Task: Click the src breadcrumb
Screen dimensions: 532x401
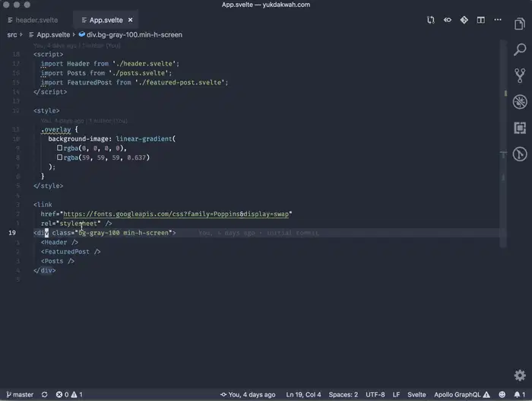Action: 12,35
